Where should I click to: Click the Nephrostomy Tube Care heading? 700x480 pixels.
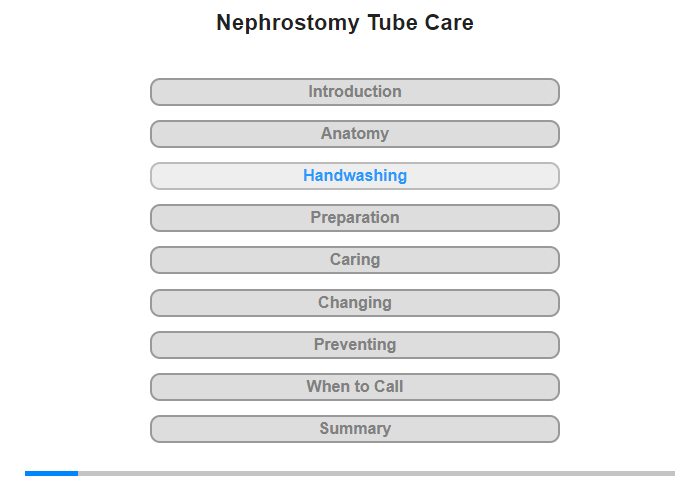(x=345, y=23)
